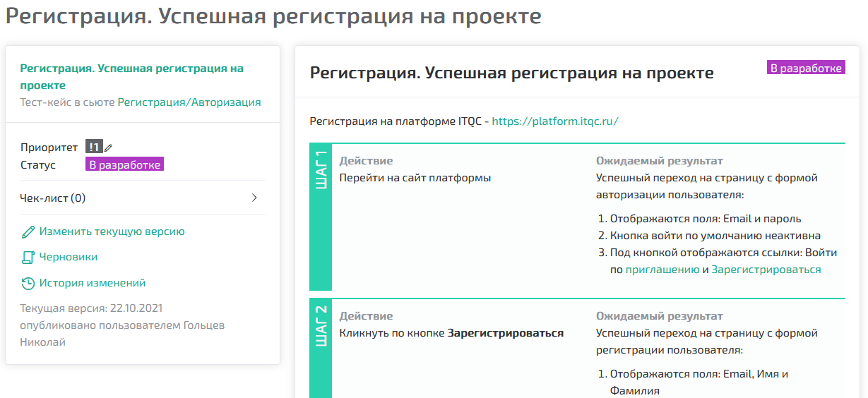Click the Зарегистрироваться link in step 1
This screenshot has height=398, width=868.
[766, 270]
